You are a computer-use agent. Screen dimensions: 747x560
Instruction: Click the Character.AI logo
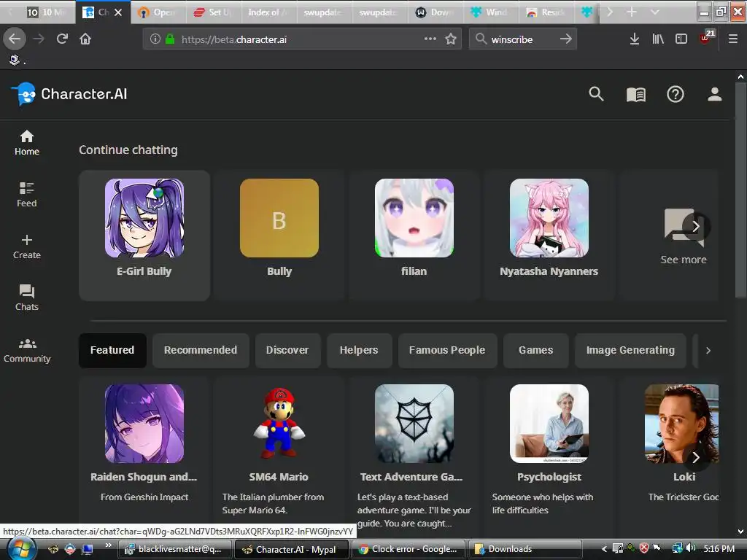coord(69,94)
